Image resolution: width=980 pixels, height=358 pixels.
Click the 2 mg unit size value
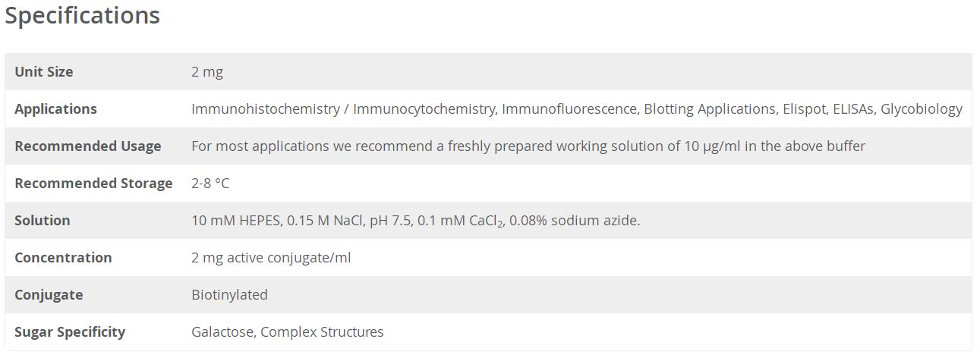point(207,72)
